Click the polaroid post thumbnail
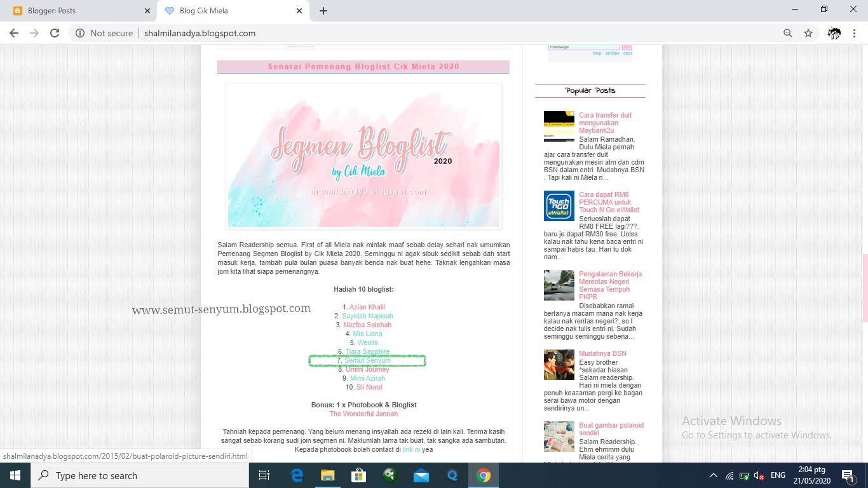This screenshot has height=488, width=868. coord(559,437)
